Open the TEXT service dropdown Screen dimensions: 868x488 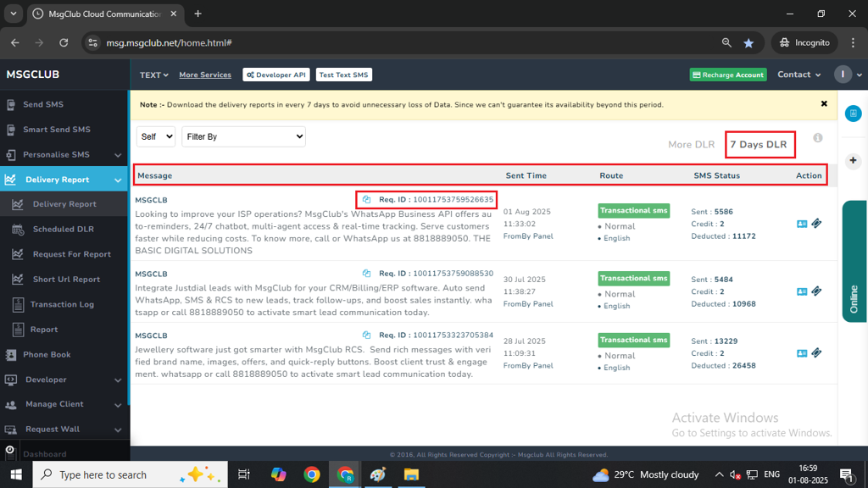[154, 75]
